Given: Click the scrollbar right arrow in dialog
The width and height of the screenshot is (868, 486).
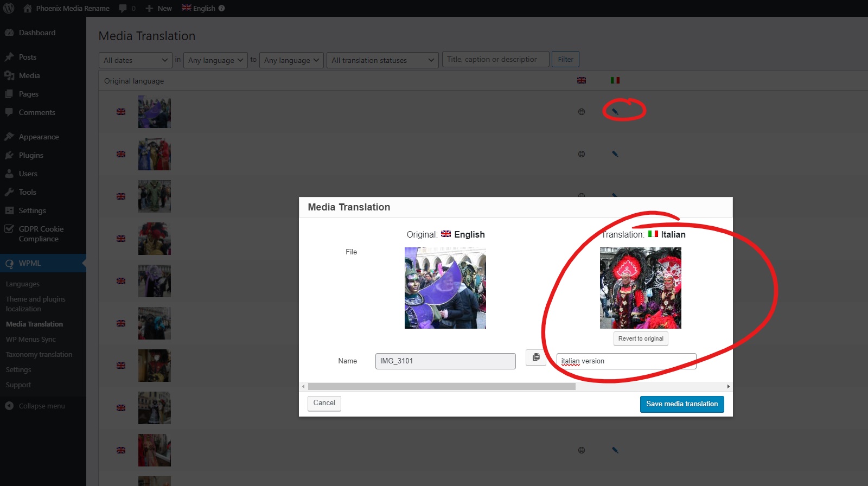Looking at the screenshot, I should pos(729,387).
